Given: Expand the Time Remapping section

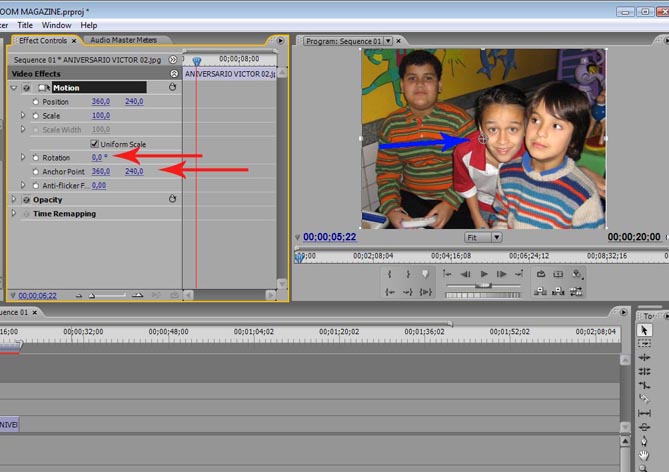Looking at the screenshot, I should click(14, 214).
